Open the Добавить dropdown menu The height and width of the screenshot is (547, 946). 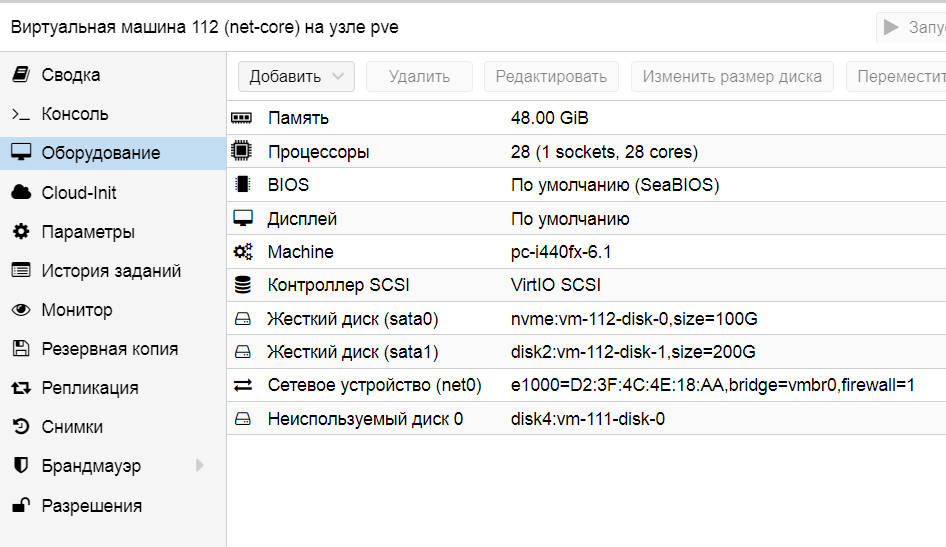pyautogui.click(x=296, y=77)
